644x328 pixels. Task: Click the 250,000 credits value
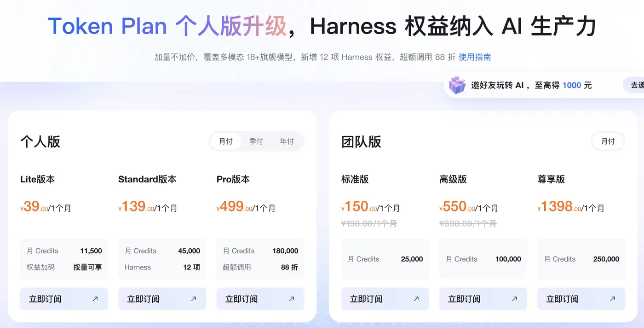point(606,259)
